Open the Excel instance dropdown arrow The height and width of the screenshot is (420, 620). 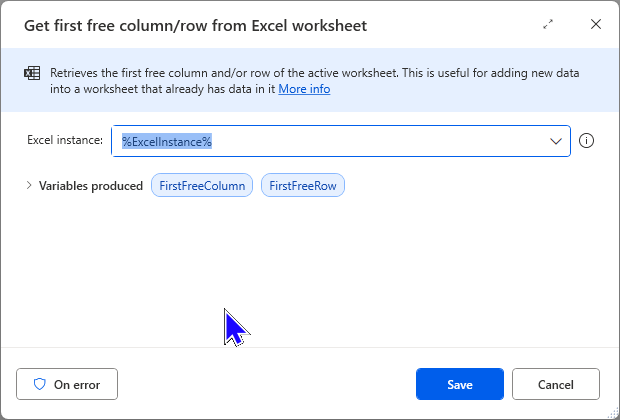click(556, 141)
